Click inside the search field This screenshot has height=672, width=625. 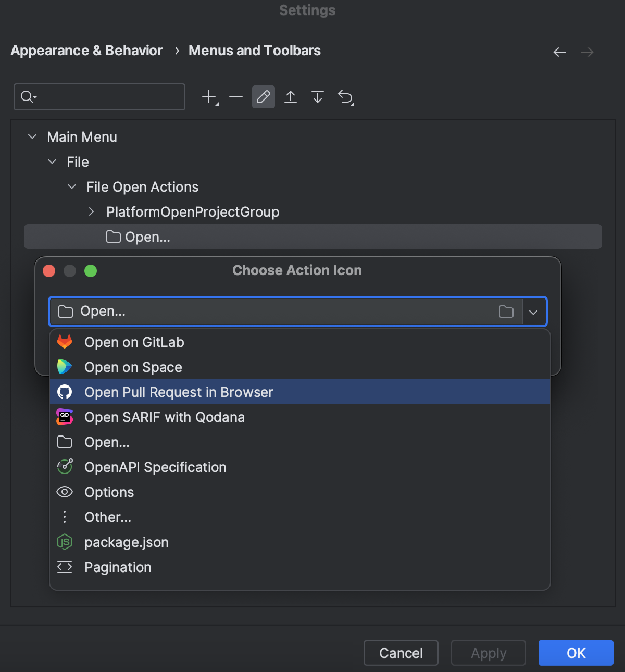point(99,97)
